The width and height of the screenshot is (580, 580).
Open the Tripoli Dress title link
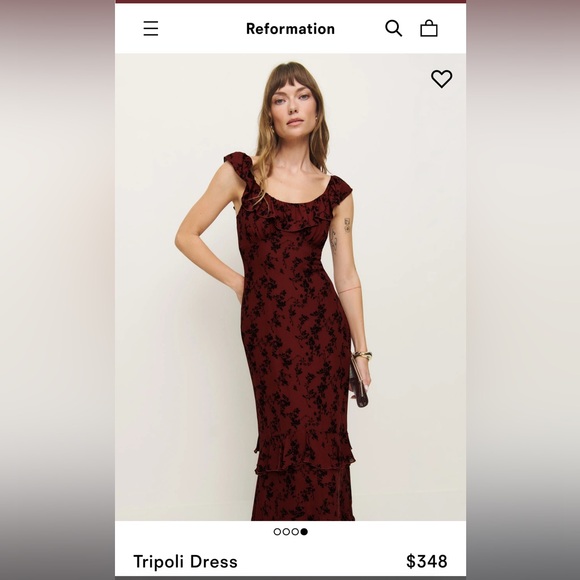click(x=185, y=562)
